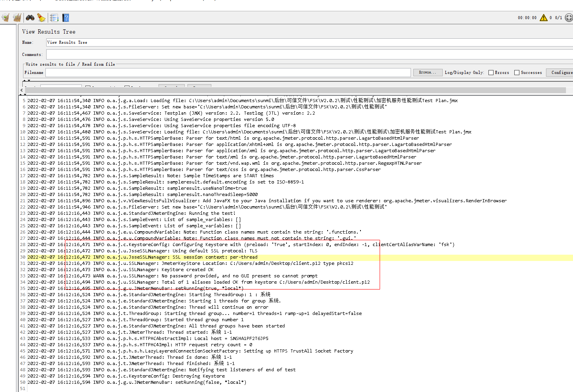Click log line 43 'Local host = SMSHA1PF2T6JP5'
Viewport: 573px width, 392px height.
[148, 338]
